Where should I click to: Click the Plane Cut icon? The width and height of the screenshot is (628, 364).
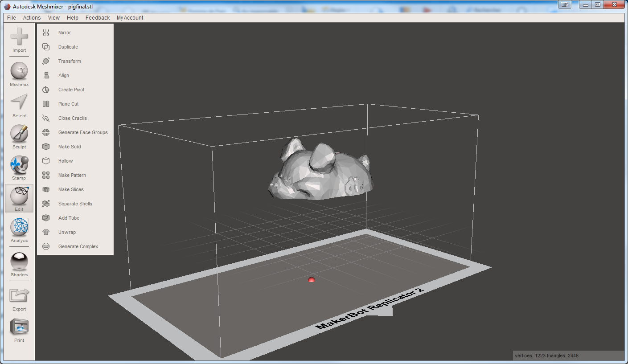46,104
